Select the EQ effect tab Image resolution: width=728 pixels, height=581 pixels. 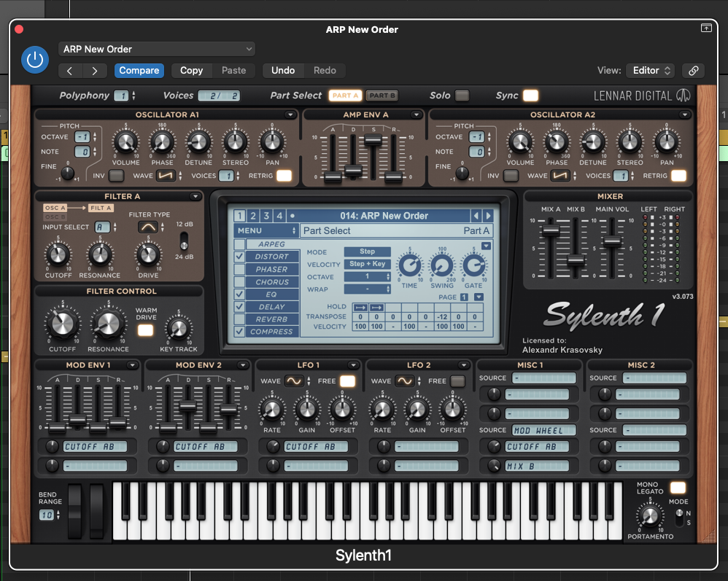pyautogui.click(x=272, y=295)
